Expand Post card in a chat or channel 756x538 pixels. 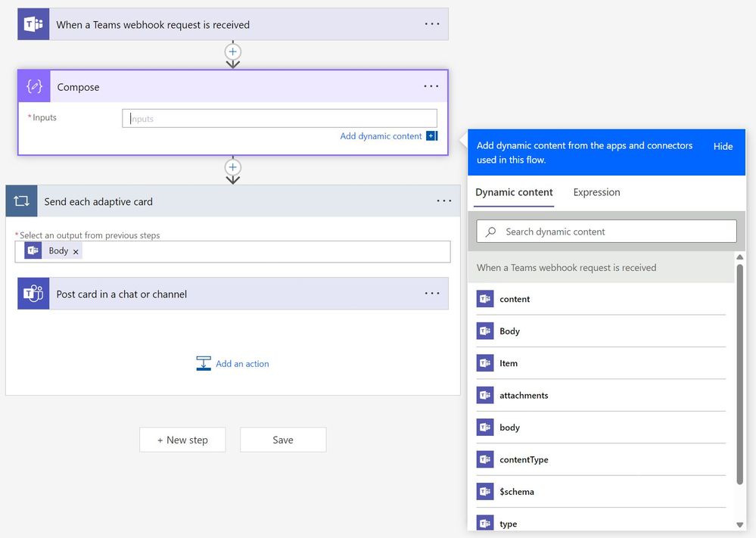click(x=233, y=294)
